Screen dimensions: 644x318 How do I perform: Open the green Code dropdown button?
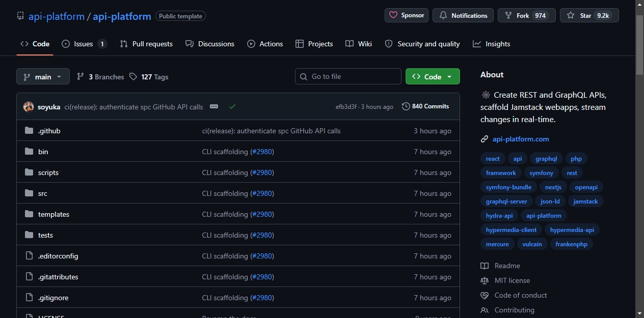click(x=433, y=76)
